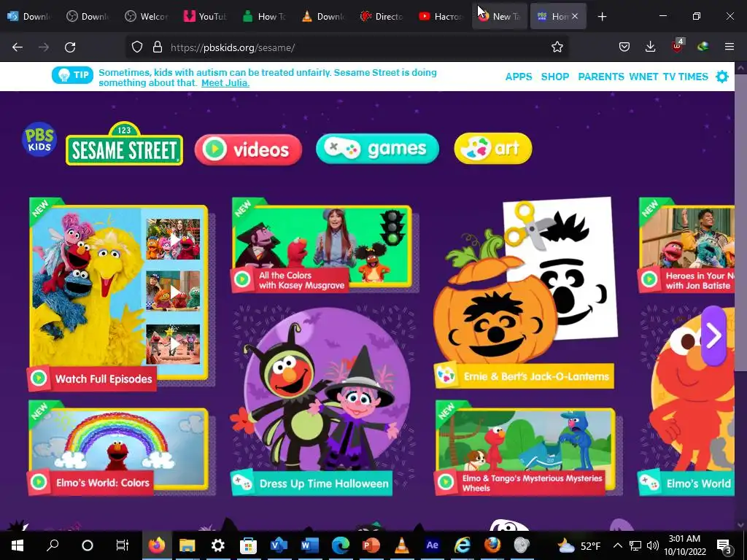
Task: Bookmark this page with star icon
Action: 557,47
